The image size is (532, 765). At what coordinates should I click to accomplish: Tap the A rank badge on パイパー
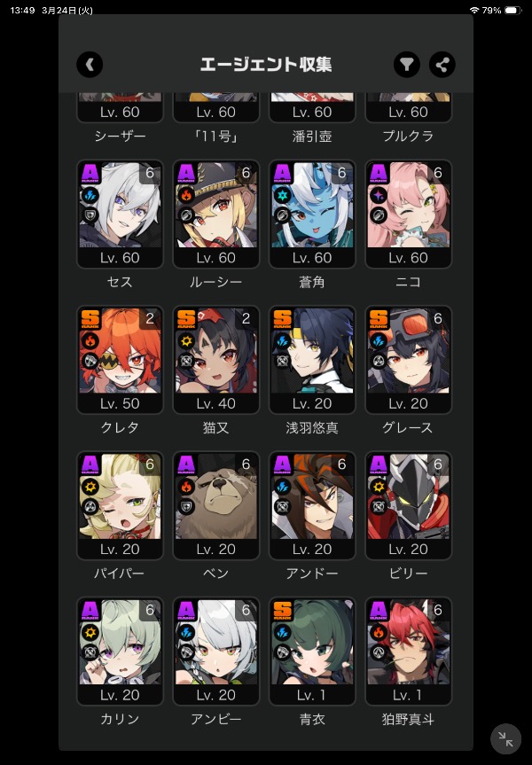click(90, 464)
